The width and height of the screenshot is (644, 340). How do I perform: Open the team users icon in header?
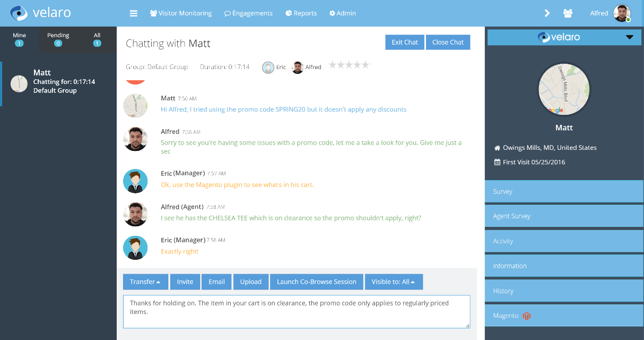(568, 13)
